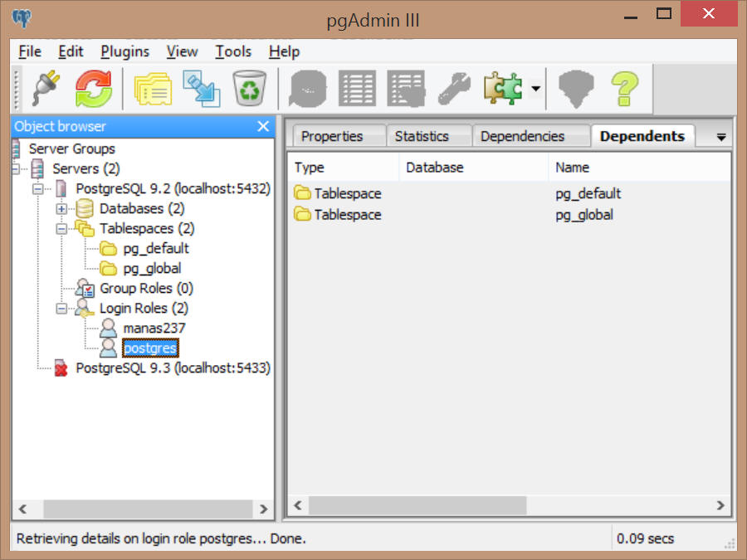Viewport: 747px width, 560px height.
Task: Open the SQL query tool icon
Action: [308, 89]
